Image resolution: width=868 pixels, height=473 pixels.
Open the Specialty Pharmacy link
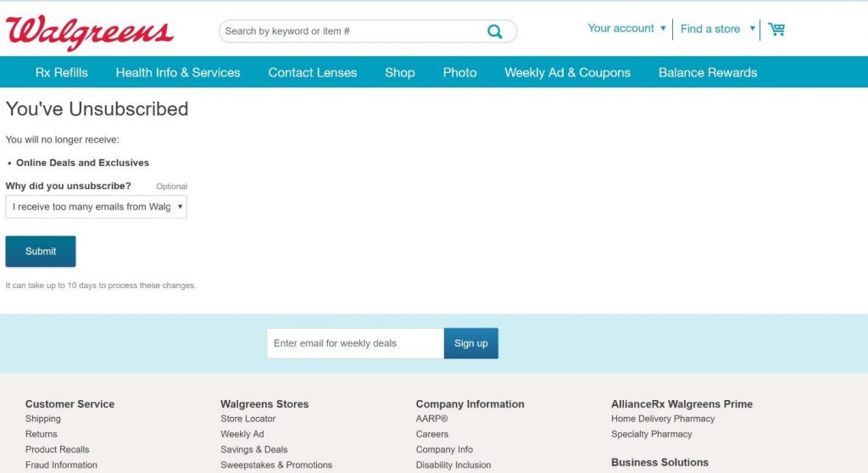652,434
